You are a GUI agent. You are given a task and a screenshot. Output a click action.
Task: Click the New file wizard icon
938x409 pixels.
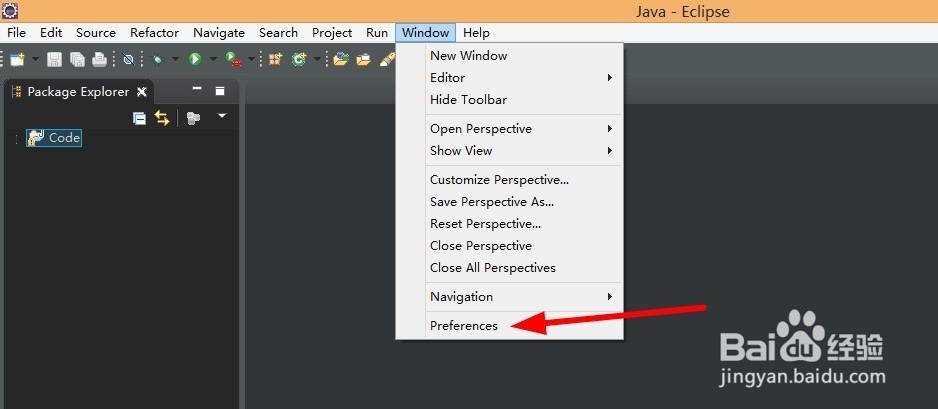click(17, 59)
